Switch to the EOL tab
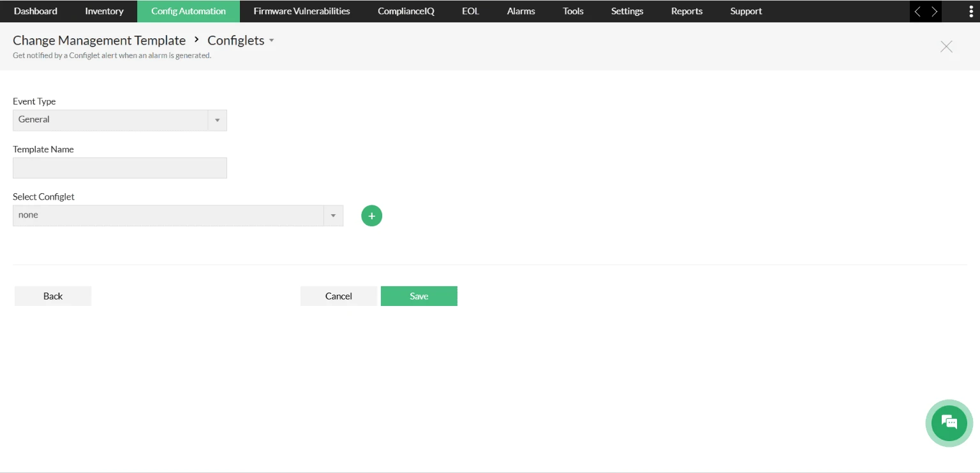 coord(470,11)
